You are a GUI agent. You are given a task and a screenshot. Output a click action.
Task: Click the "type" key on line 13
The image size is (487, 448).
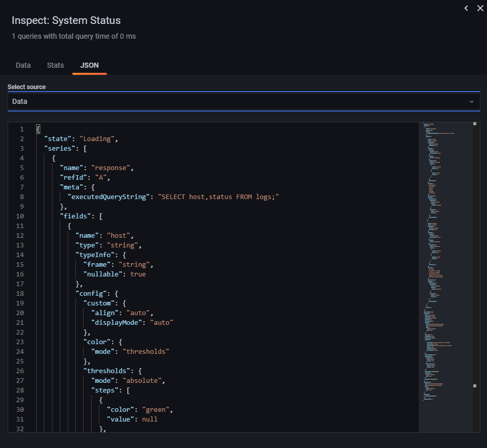pyautogui.click(x=87, y=245)
